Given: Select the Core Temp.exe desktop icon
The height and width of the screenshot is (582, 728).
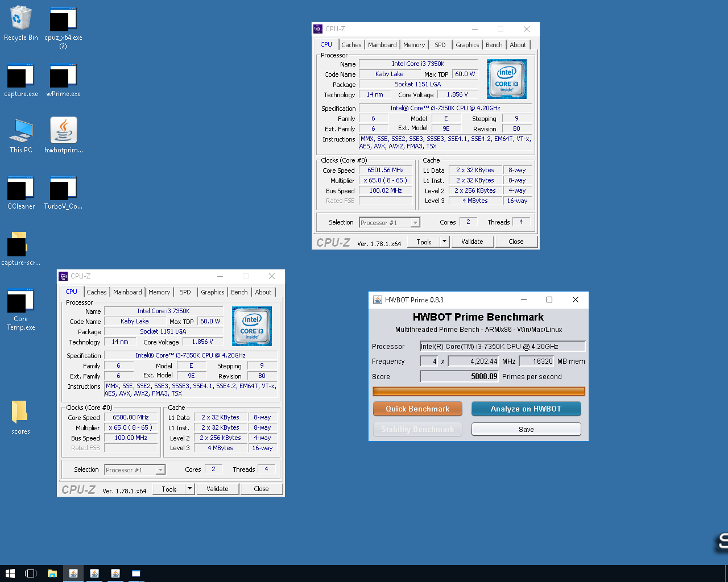Looking at the screenshot, I should 21,309.
